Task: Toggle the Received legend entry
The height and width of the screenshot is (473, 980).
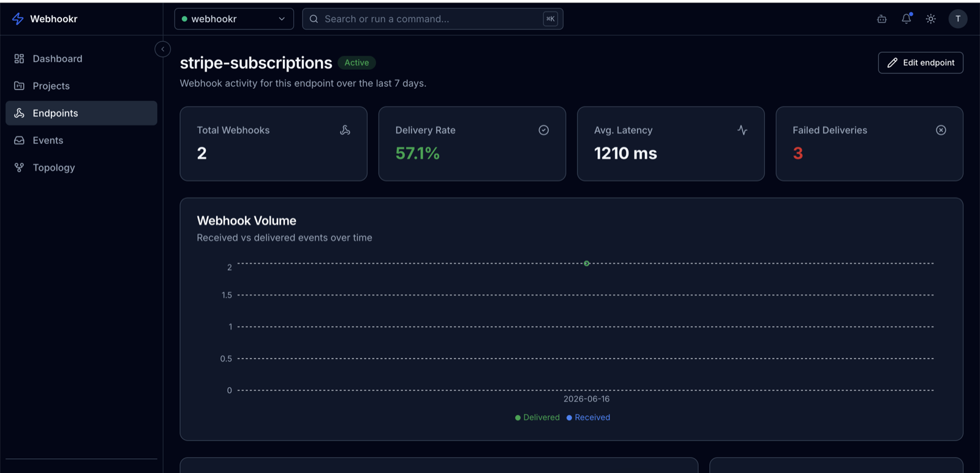Action: pos(588,417)
